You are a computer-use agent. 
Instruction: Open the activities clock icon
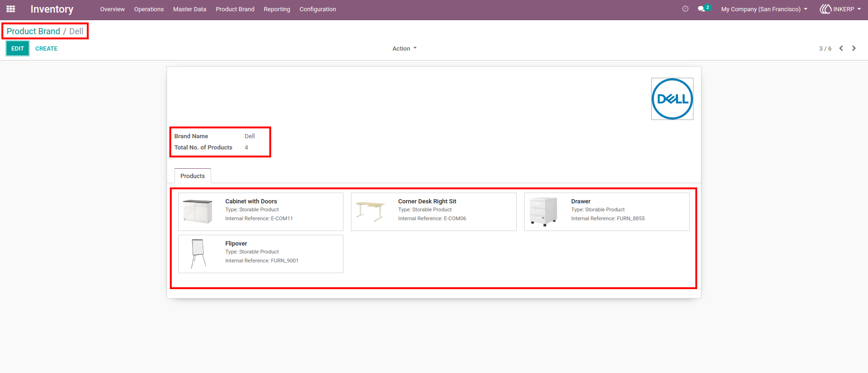pos(685,9)
